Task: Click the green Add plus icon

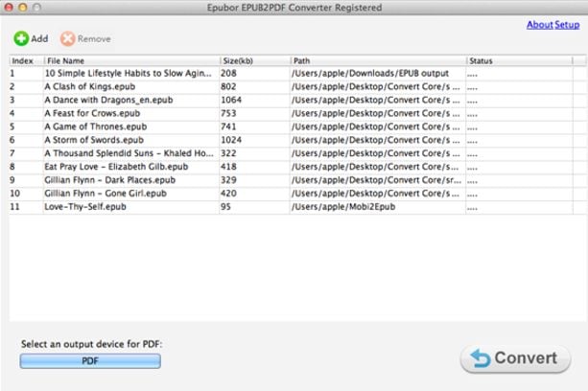Action: [x=21, y=38]
